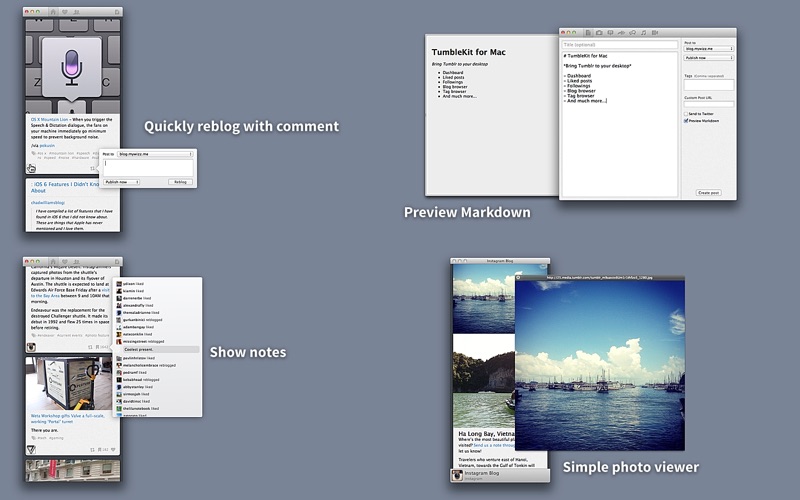800x500 pixels.
Task: Click the Create post button
Action: click(x=709, y=193)
